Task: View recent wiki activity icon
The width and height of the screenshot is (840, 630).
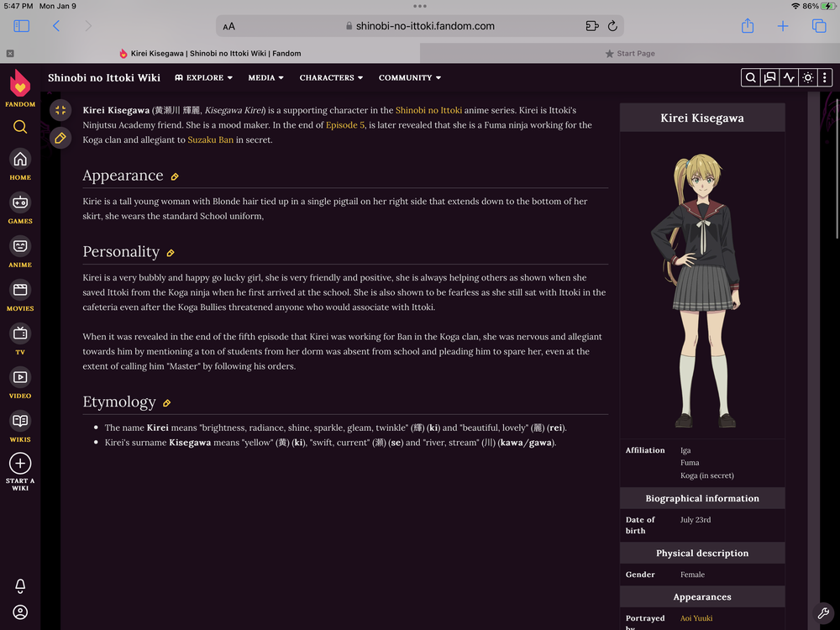Action: point(789,77)
